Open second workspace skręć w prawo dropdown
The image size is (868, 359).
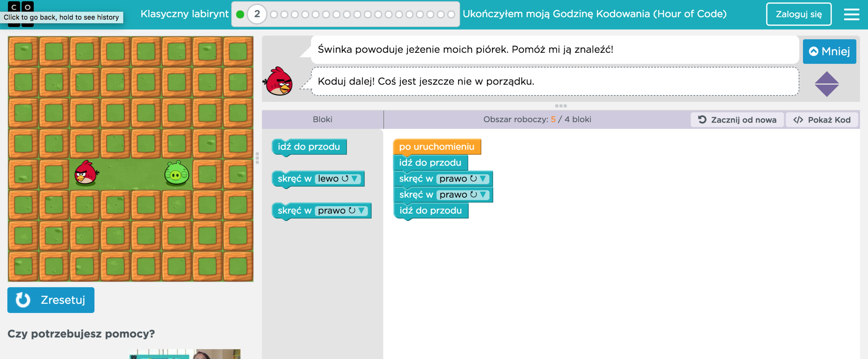[x=462, y=195]
